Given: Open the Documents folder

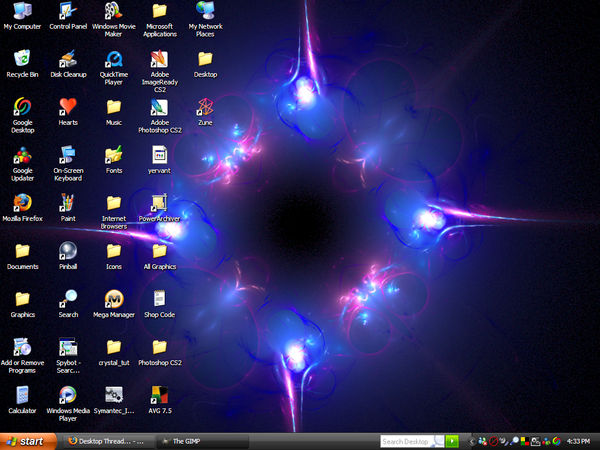Looking at the screenshot, I should (22, 256).
